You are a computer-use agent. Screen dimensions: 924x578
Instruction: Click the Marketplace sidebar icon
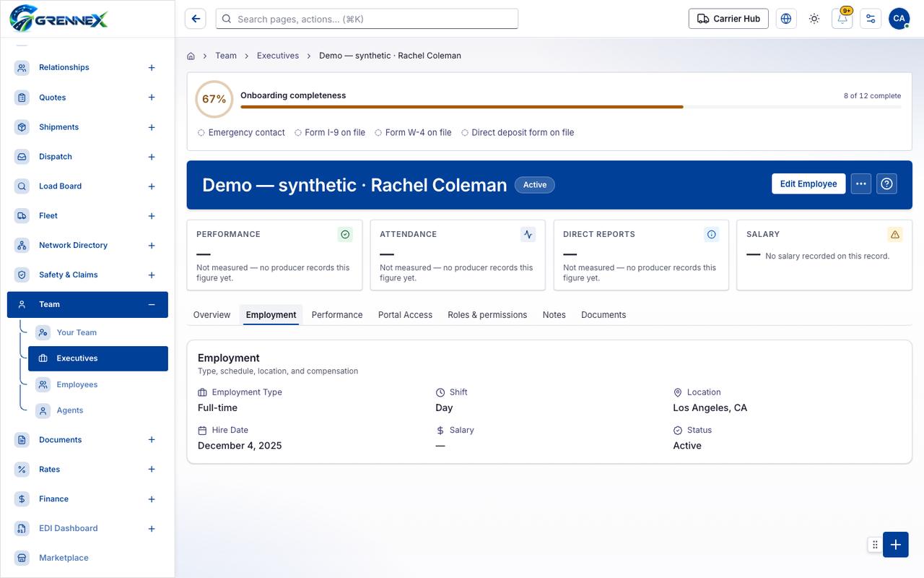pos(22,558)
